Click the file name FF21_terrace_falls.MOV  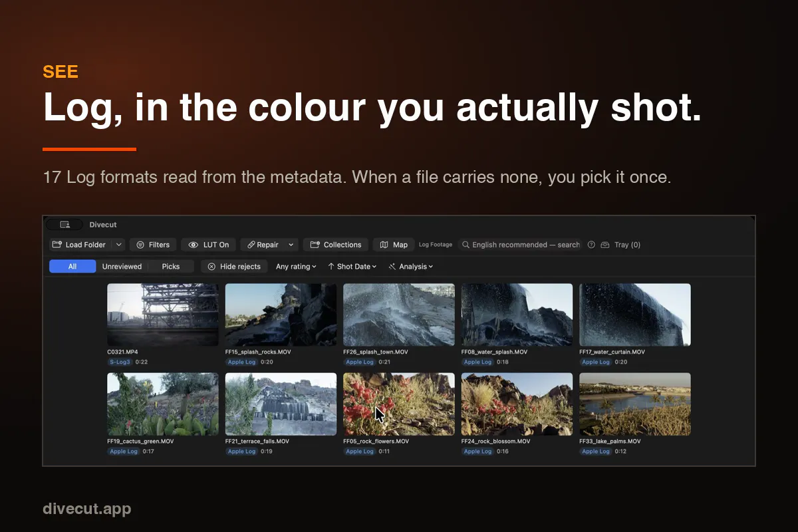tap(257, 441)
